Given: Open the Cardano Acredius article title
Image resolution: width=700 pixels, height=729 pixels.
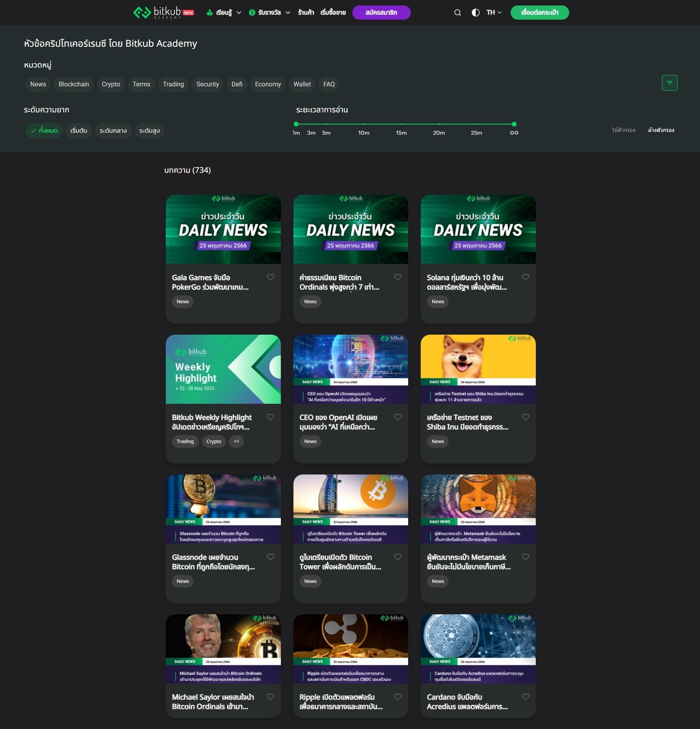Looking at the screenshot, I should click(x=467, y=702).
